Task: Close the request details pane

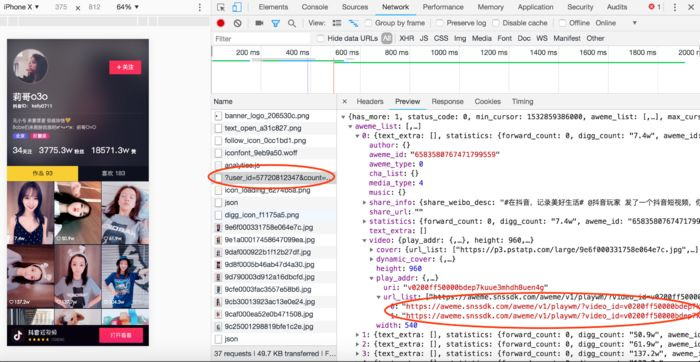Action: coord(345,101)
